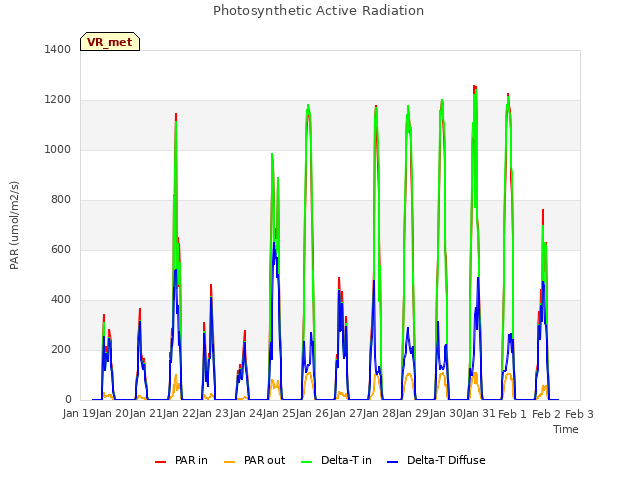The height and width of the screenshot is (480, 640).
Task: Click the Feb 3 x-axis tick label
Action: click(x=579, y=414)
